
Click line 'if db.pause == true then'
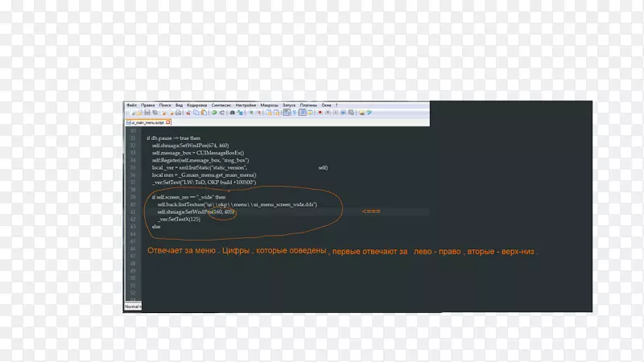pyautogui.click(x=173, y=138)
